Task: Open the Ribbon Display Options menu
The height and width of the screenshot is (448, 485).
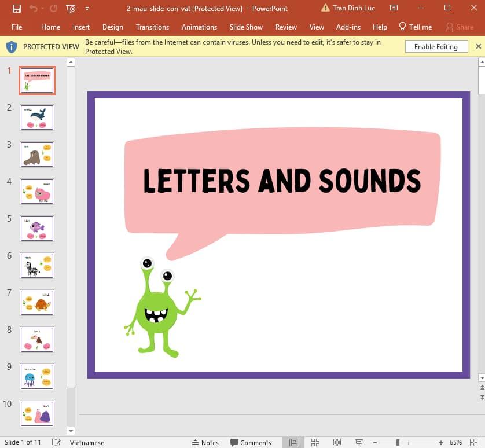Action: (x=394, y=9)
